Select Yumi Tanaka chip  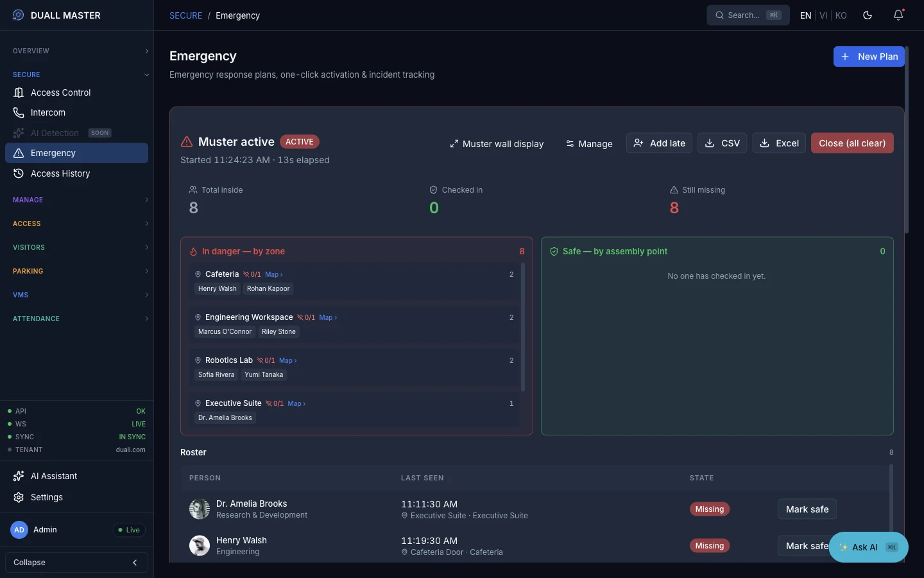pos(264,375)
